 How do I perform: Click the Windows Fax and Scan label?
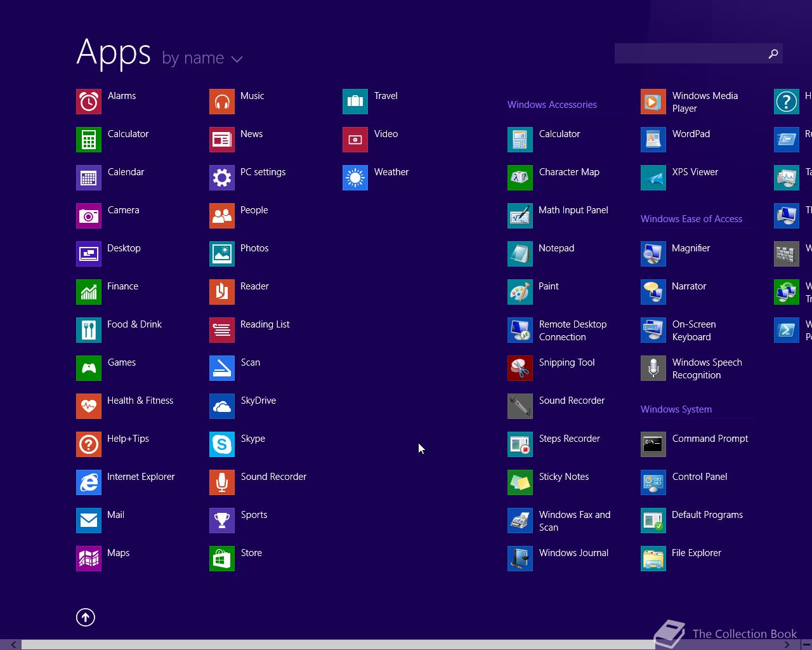coord(575,521)
